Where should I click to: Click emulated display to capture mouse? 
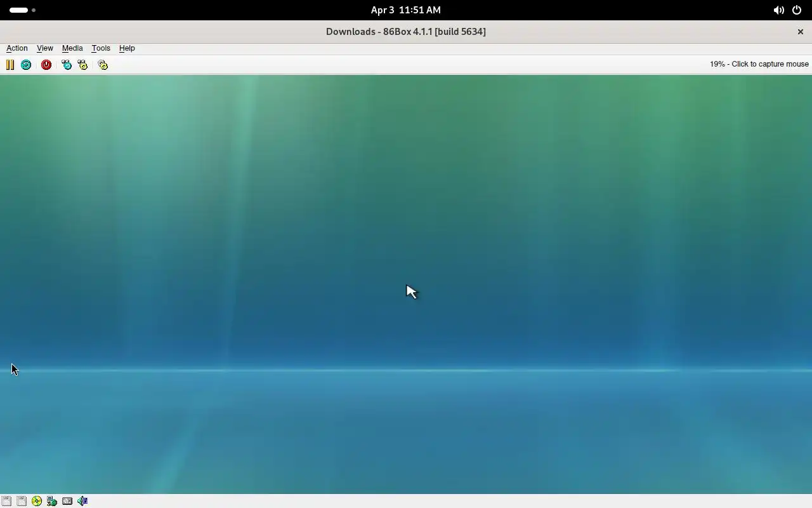coord(406,284)
